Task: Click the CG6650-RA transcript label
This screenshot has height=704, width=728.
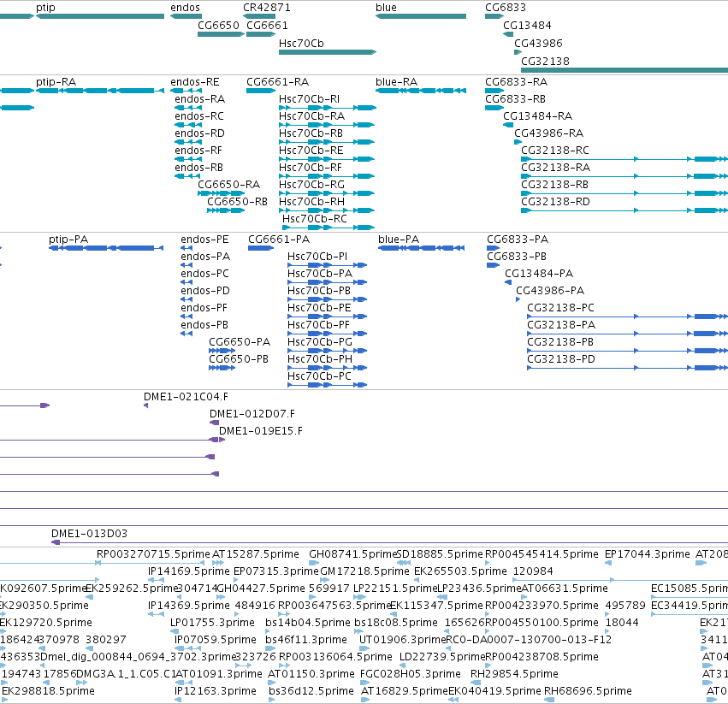Action: click(229, 185)
